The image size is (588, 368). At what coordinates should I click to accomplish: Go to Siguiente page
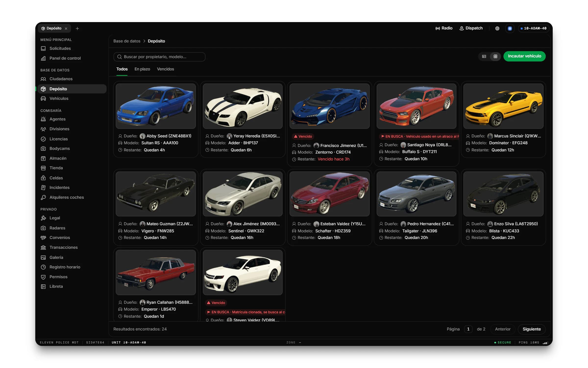coord(531,329)
